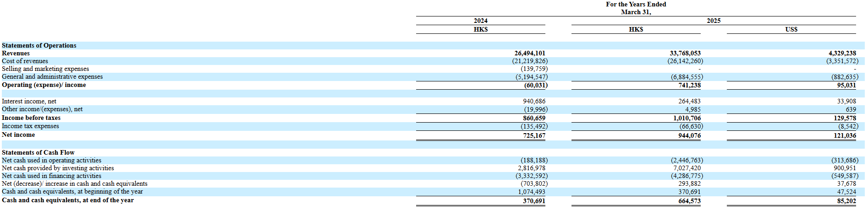Select the 2024 revenue value 26,494,101
Image resolution: width=868 pixels, height=210 pixels.
(x=529, y=53)
